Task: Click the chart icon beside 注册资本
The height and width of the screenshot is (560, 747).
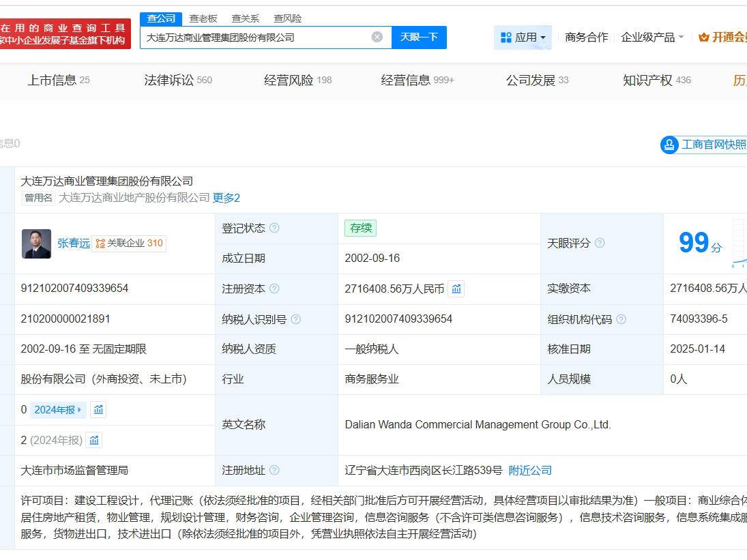Action: coord(456,289)
